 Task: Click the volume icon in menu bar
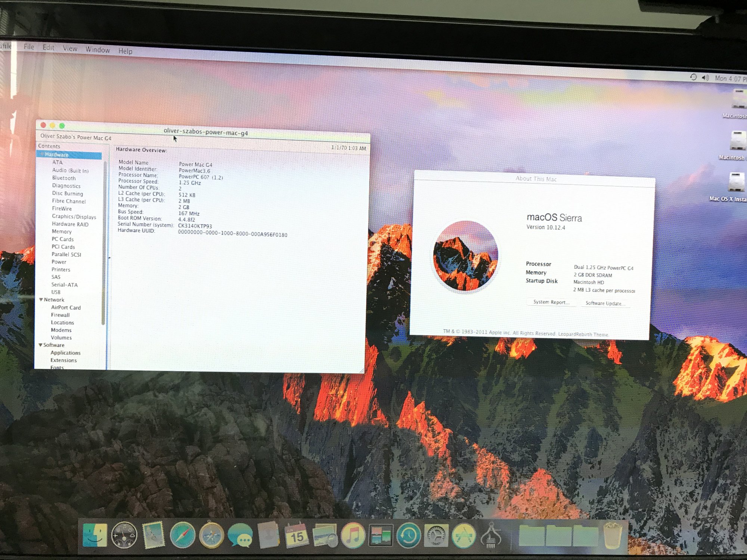coord(705,78)
